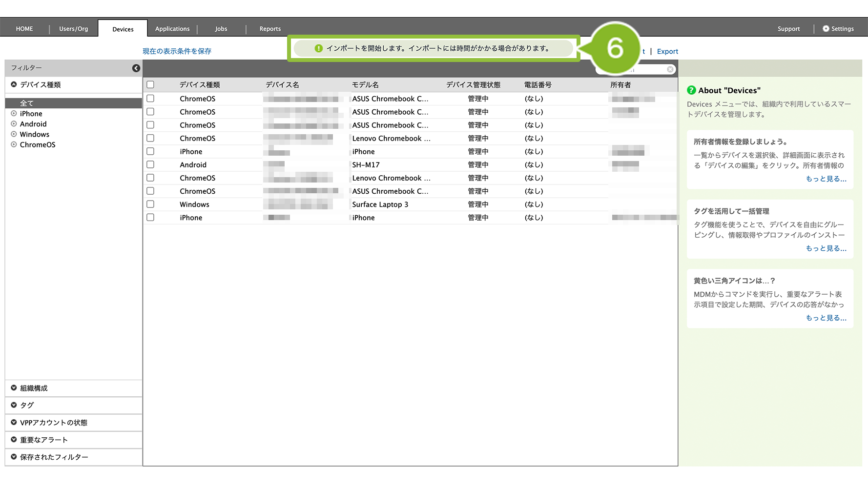Open the Applications tab
Screen dimensions: 868x488
(x=172, y=29)
